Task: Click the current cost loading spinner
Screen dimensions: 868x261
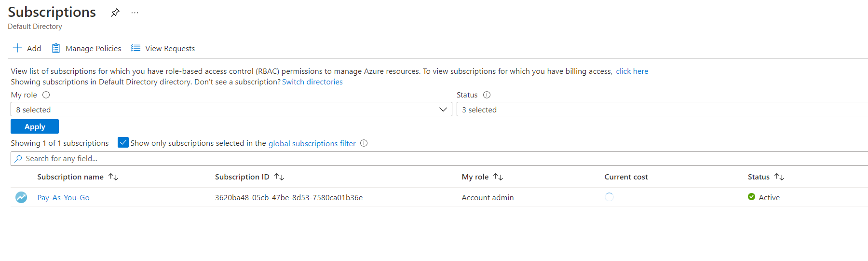Action: point(609,197)
